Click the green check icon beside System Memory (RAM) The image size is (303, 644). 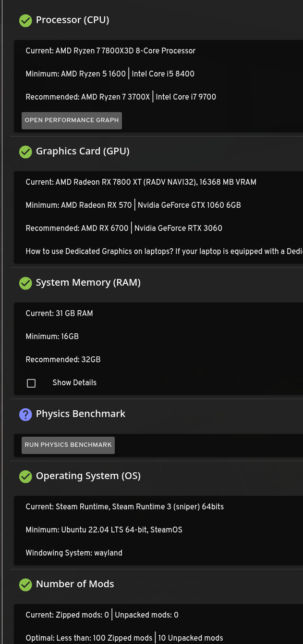[25, 283]
